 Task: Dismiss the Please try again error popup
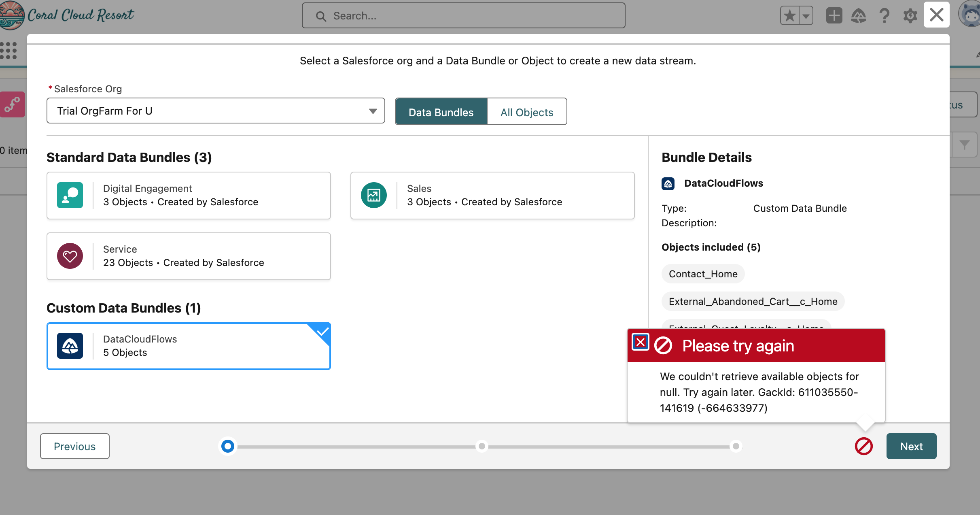tap(641, 342)
